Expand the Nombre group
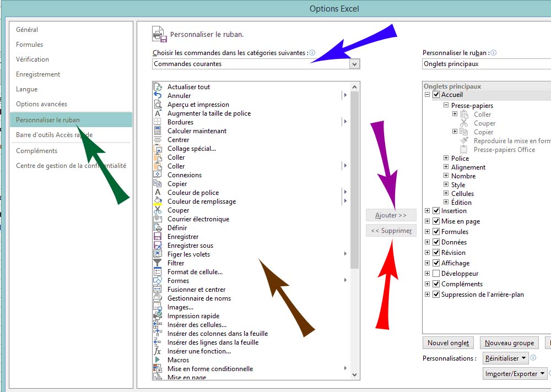The image size is (551, 392). click(446, 176)
